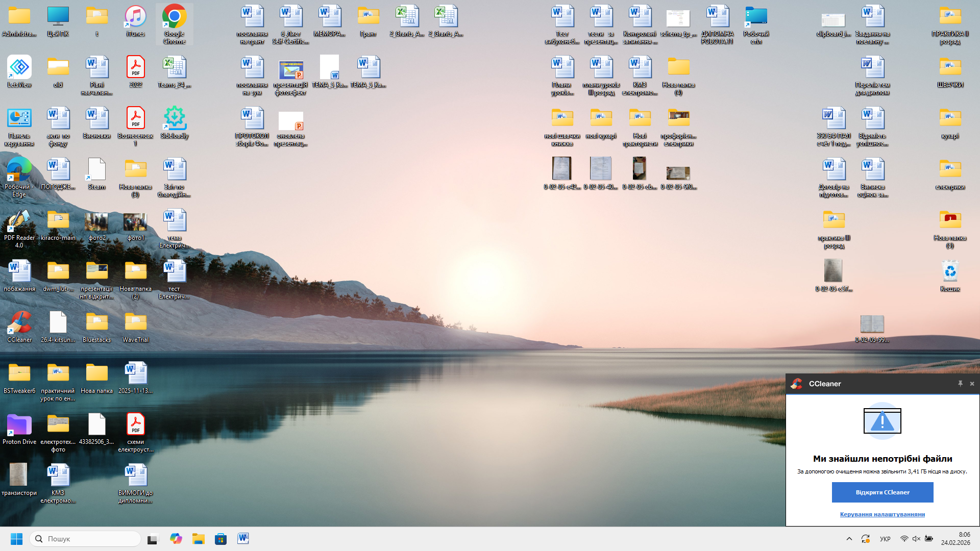Open the Керування налаштуваннями link

point(882,514)
